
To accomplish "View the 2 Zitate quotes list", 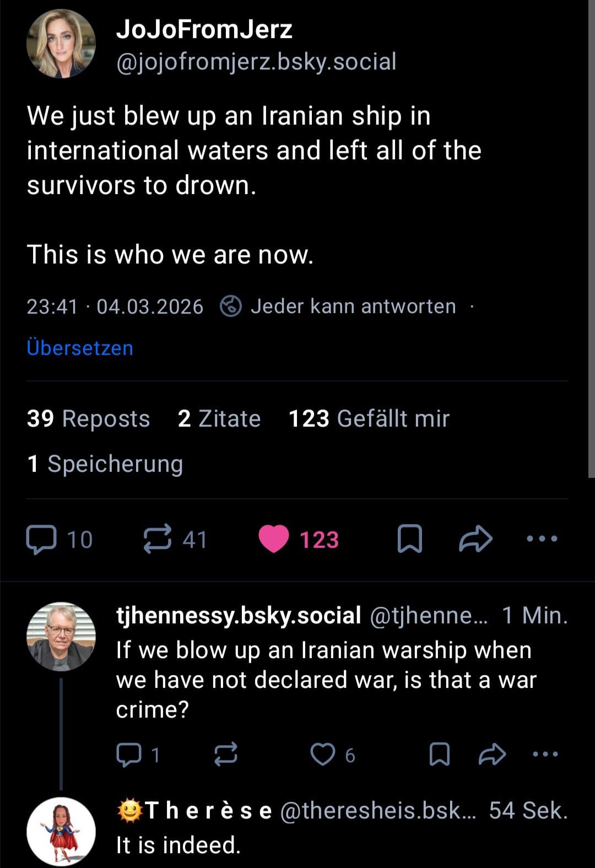I will coord(219,419).
